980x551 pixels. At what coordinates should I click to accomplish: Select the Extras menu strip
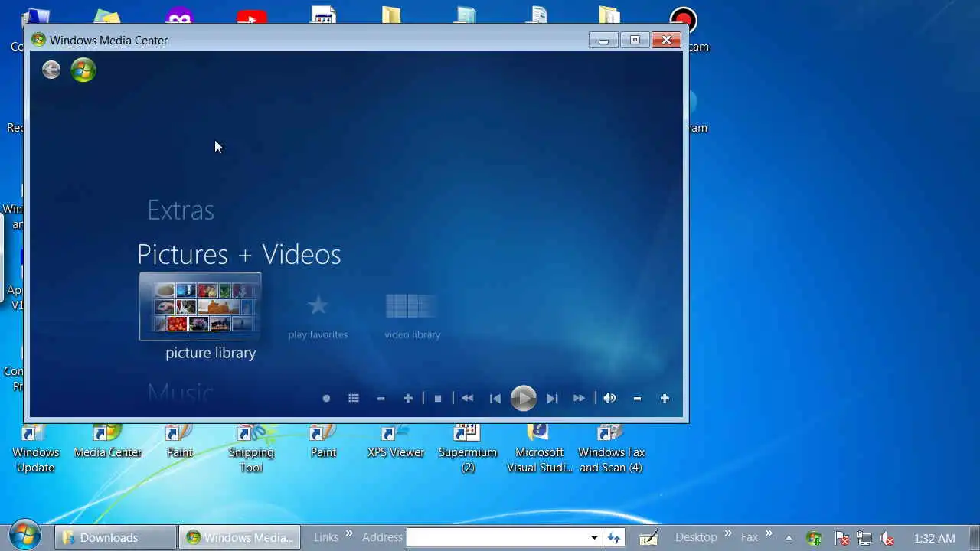click(x=181, y=210)
